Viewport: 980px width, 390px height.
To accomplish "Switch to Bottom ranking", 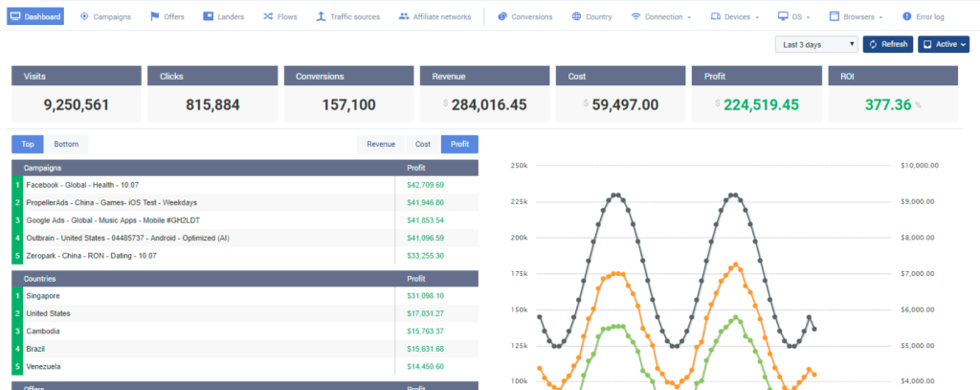I will point(66,144).
